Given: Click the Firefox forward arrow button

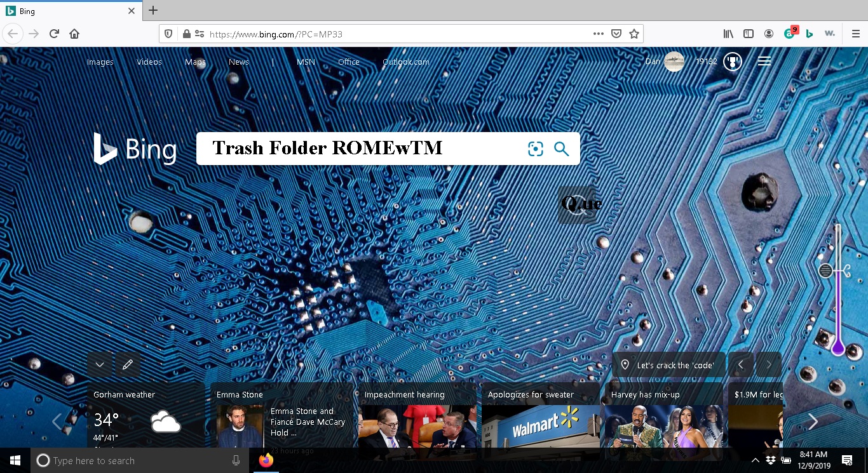Looking at the screenshot, I should tap(34, 34).
